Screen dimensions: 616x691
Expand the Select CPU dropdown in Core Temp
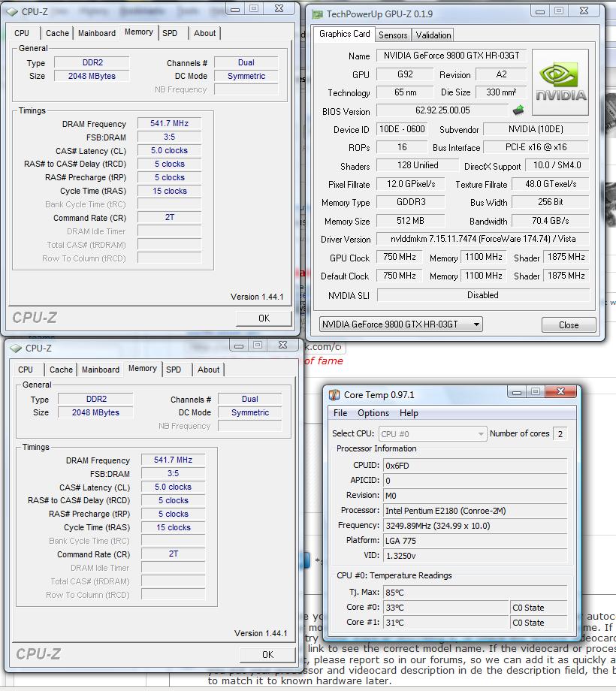(x=433, y=434)
